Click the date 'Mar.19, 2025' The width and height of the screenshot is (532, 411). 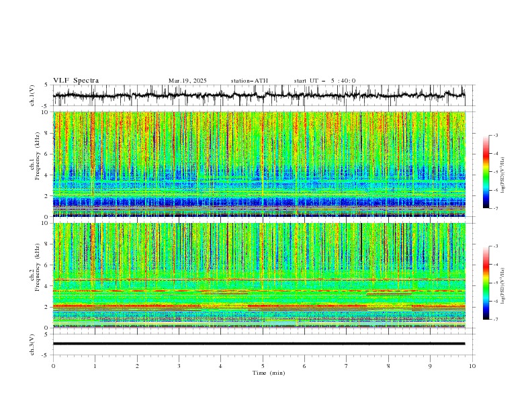pyautogui.click(x=187, y=81)
